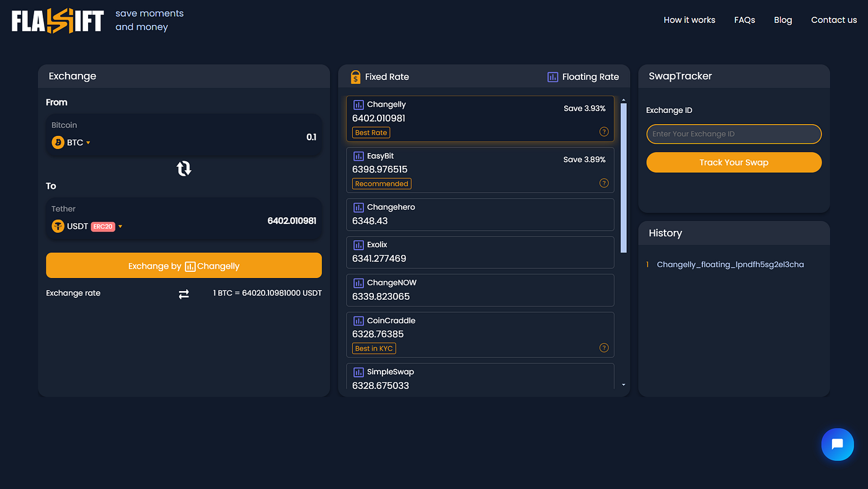
Task: Click the Changelly chart icon in rate list
Action: [x=358, y=105]
